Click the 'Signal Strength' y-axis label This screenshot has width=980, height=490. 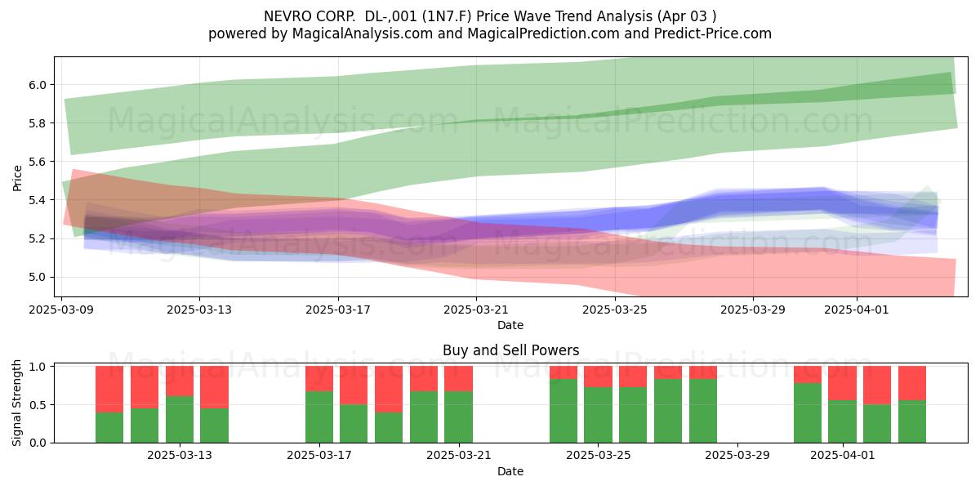coord(18,404)
